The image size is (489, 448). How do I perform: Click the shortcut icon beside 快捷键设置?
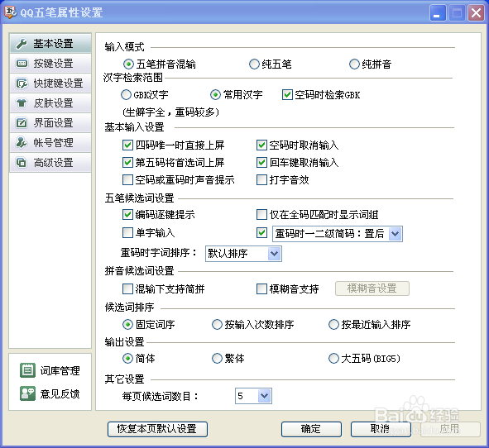tap(22, 83)
